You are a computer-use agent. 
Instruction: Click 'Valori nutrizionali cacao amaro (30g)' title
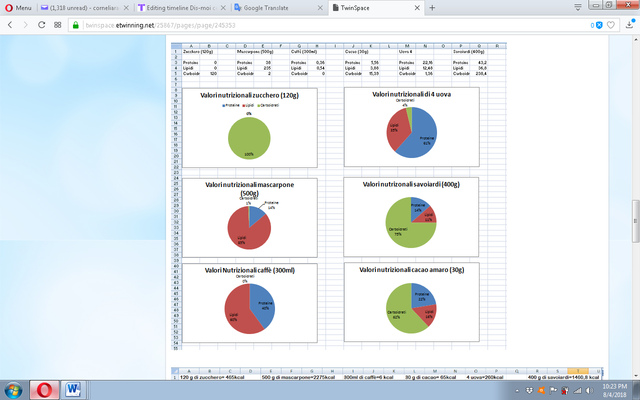(x=411, y=270)
